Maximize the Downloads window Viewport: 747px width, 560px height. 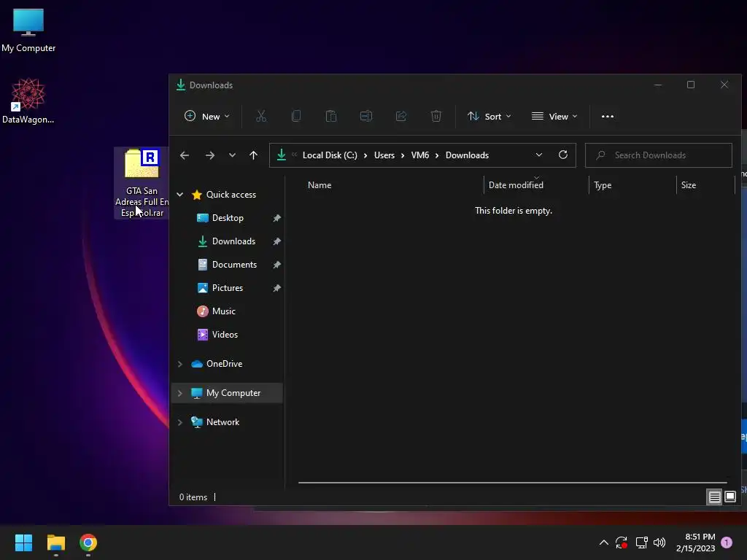pyautogui.click(x=691, y=85)
